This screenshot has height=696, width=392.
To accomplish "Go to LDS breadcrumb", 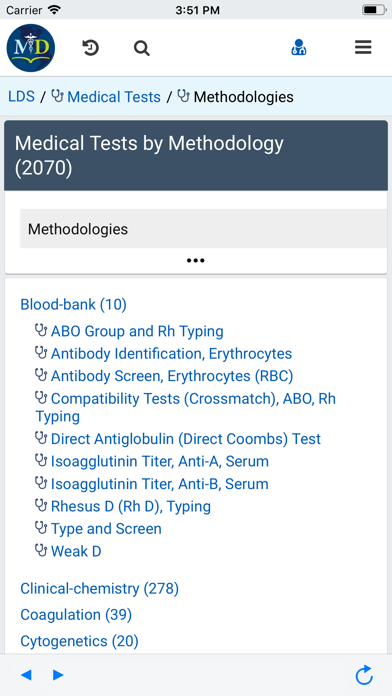I will (21, 96).
